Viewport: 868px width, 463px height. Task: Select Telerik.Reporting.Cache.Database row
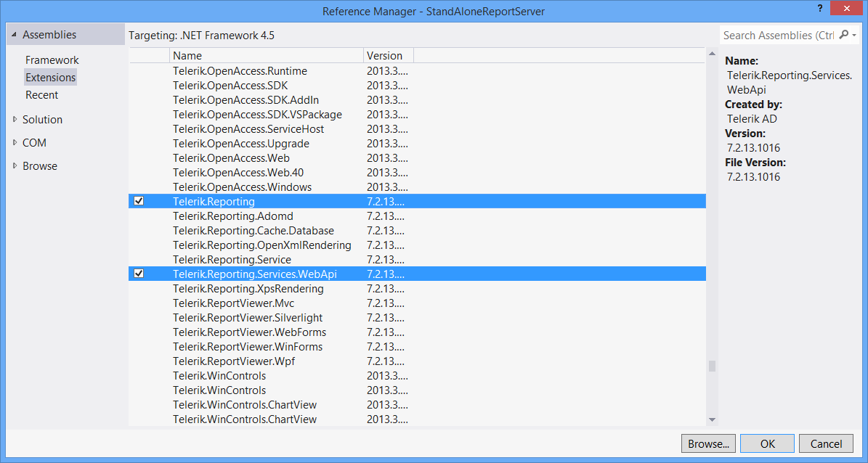pos(418,230)
